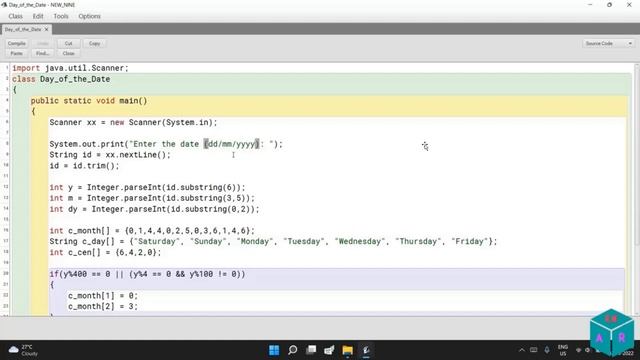Open the Edit menu
640x360 pixels.
click(x=38, y=16)
